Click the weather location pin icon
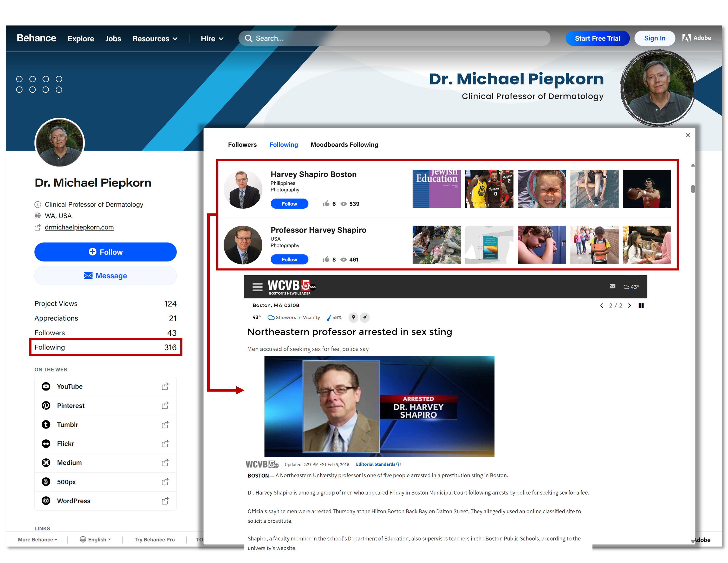 [353, 317]
